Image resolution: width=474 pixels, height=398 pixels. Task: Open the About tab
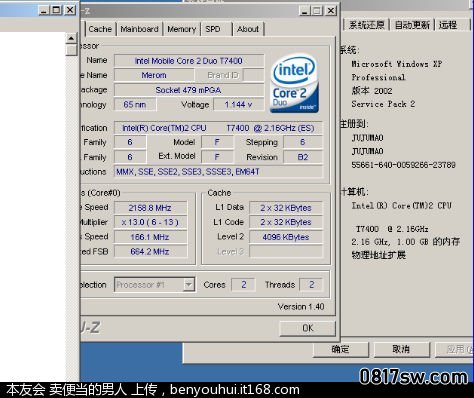[248, 29]
